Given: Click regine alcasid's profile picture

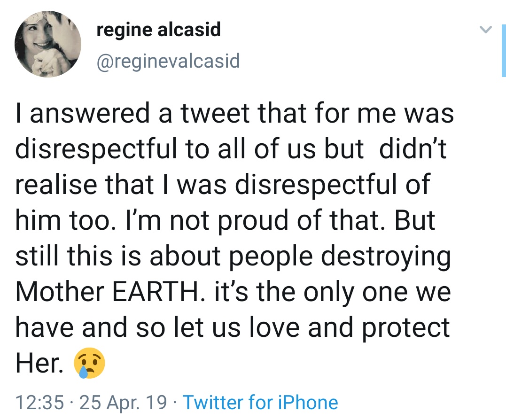Looking at the screenshot, I should 48,45.
